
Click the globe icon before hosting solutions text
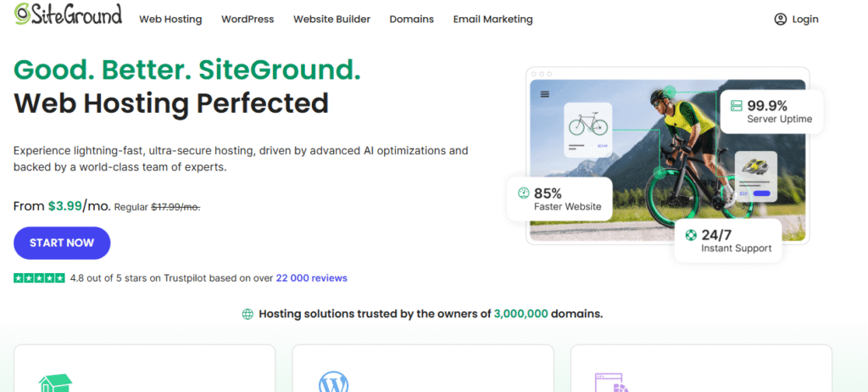[x=248, y=314]
